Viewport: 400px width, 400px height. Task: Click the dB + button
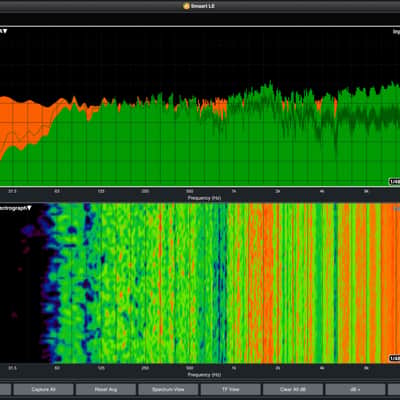355,389
